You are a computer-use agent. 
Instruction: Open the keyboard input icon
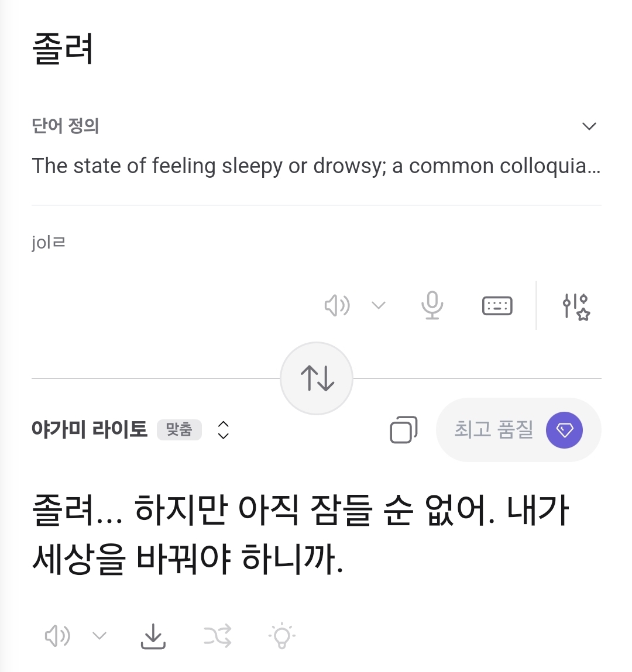[497, 305]
